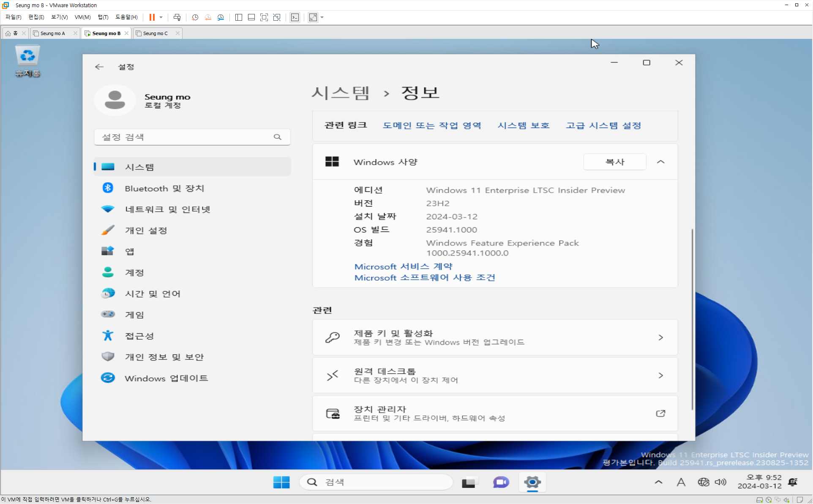Open pause button dropdown arrow in toolbar

click(x=161, y=17)
